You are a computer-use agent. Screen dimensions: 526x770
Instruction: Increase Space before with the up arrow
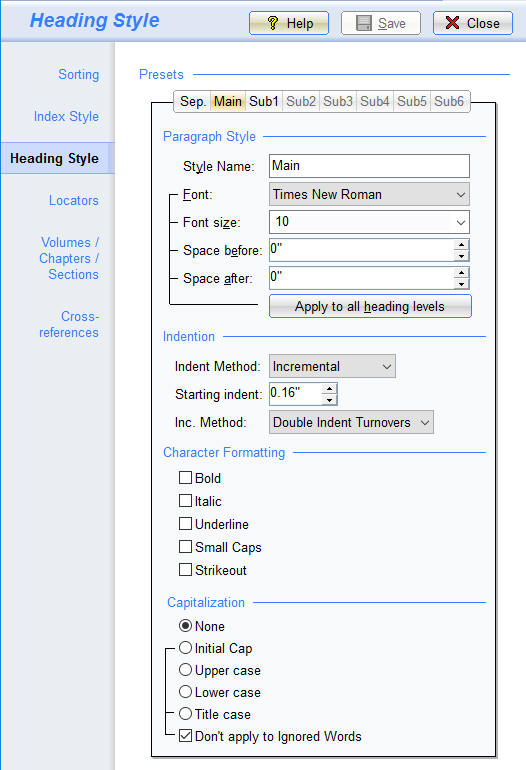point(461,245)
